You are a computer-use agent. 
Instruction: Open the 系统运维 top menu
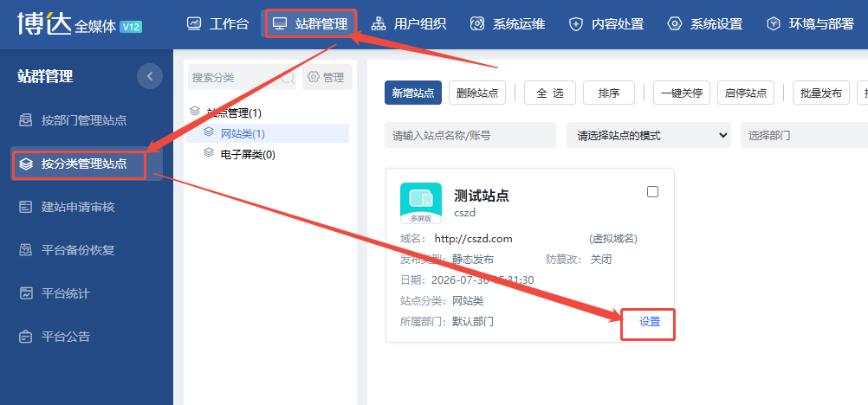tap(508, 23)
